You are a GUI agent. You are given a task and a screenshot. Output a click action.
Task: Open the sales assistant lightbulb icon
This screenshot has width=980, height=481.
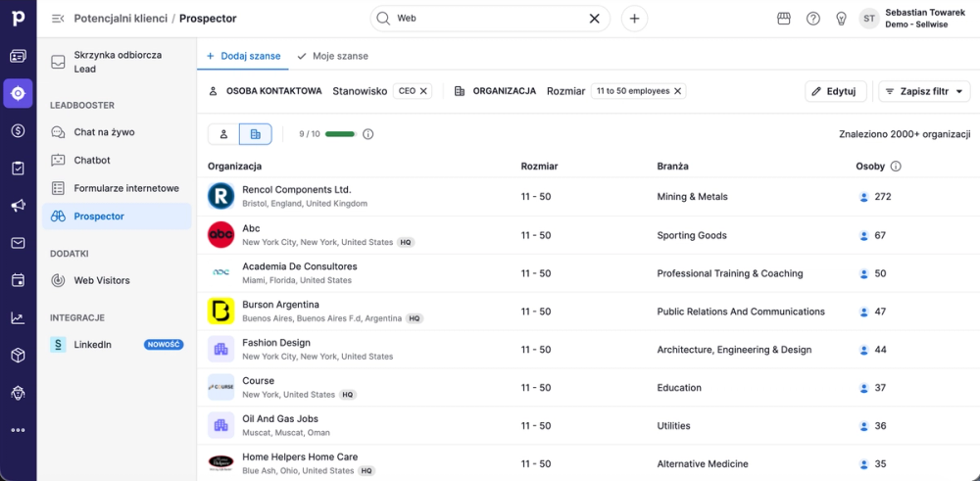point(842,19)
